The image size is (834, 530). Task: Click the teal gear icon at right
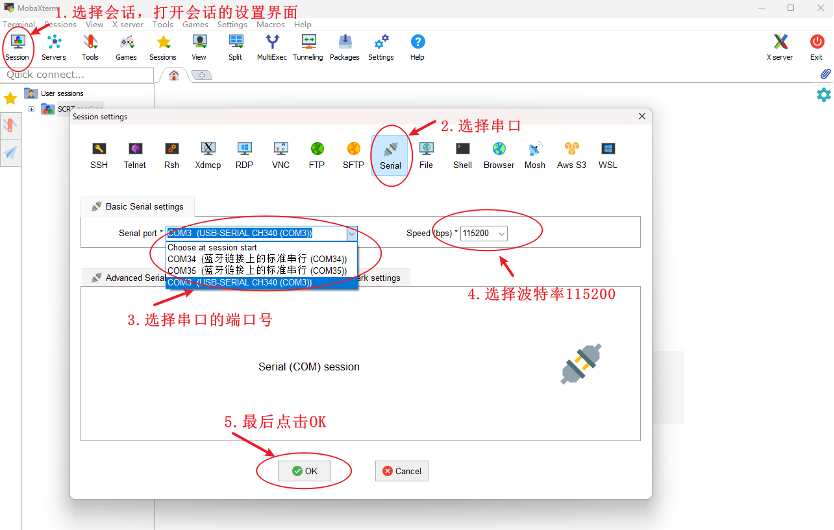823,95
